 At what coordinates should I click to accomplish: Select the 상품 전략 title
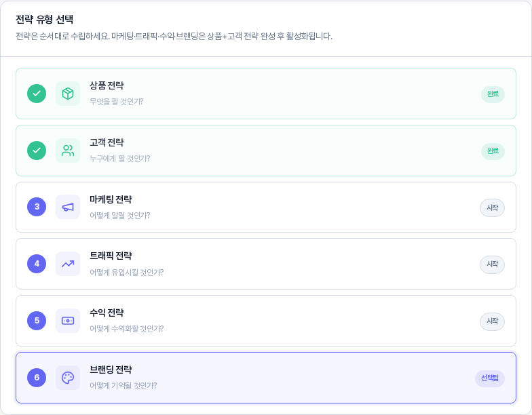[107, 85]
